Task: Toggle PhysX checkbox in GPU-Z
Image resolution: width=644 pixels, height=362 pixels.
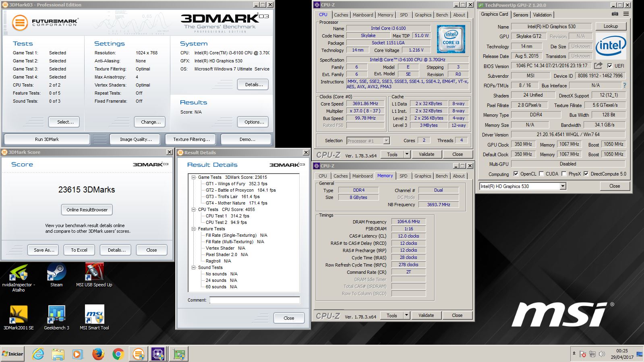Action: (x=564, y=174)
